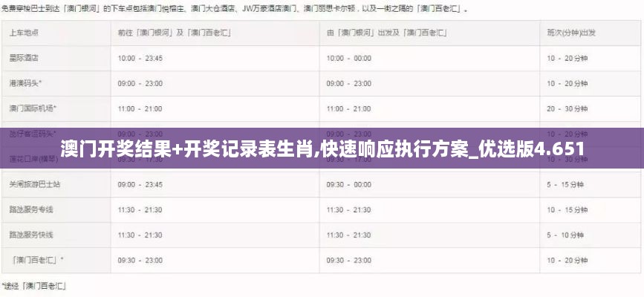
Task: Click the intro sentence starting 免费穿梭巴士到达
Action: 235,8
